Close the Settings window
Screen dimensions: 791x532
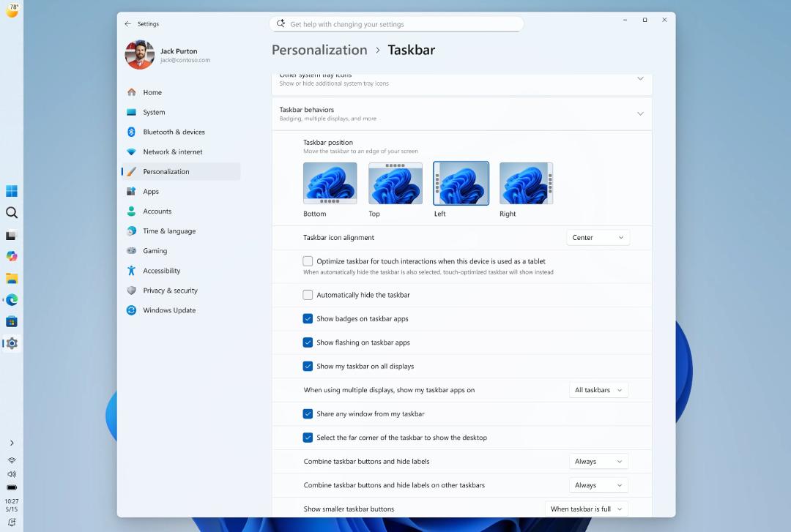664,20
